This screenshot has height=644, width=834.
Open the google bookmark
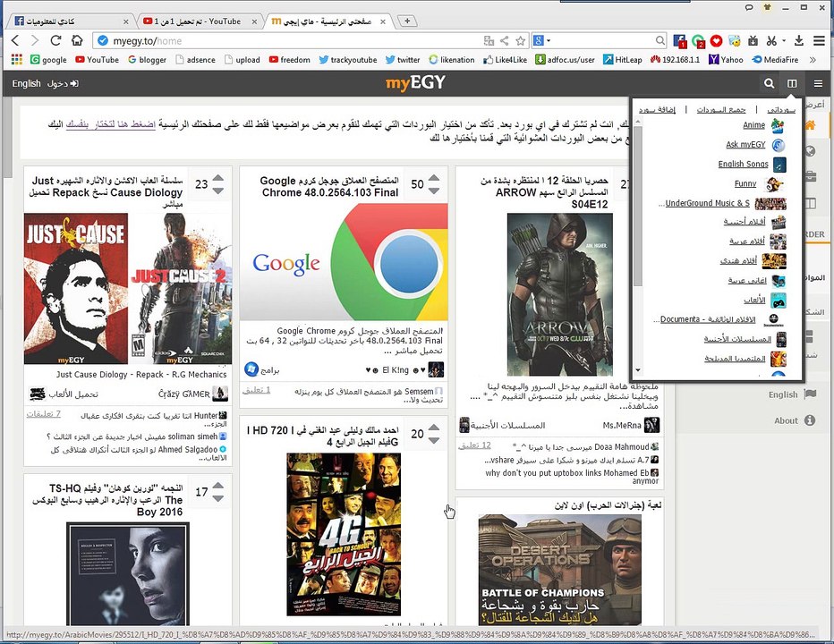[48, 60]
